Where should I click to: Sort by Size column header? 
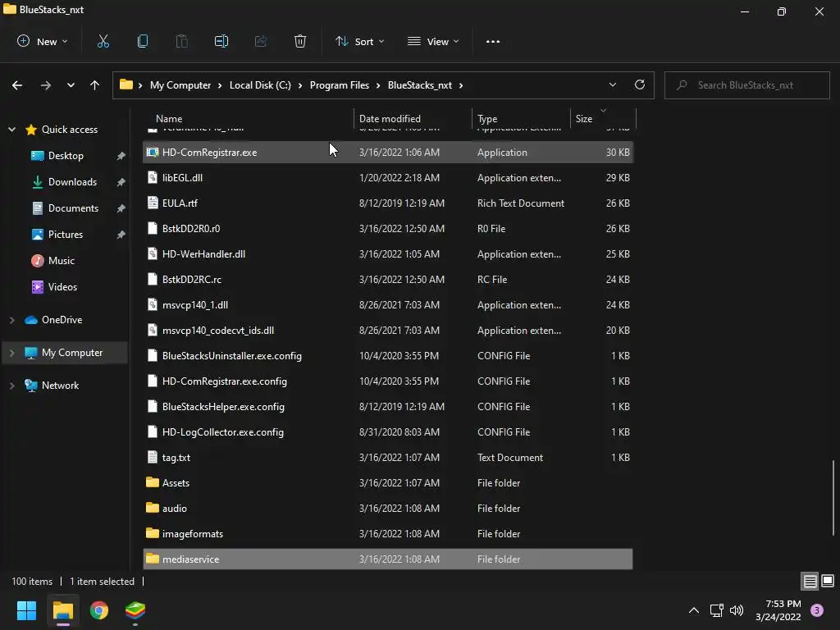pos(603,118)
